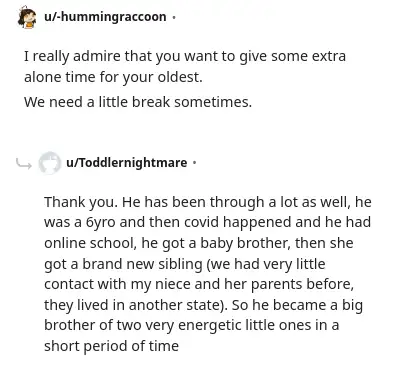
Task: Open the u/Toddlernightmare profile link
Action: point(127,163)
